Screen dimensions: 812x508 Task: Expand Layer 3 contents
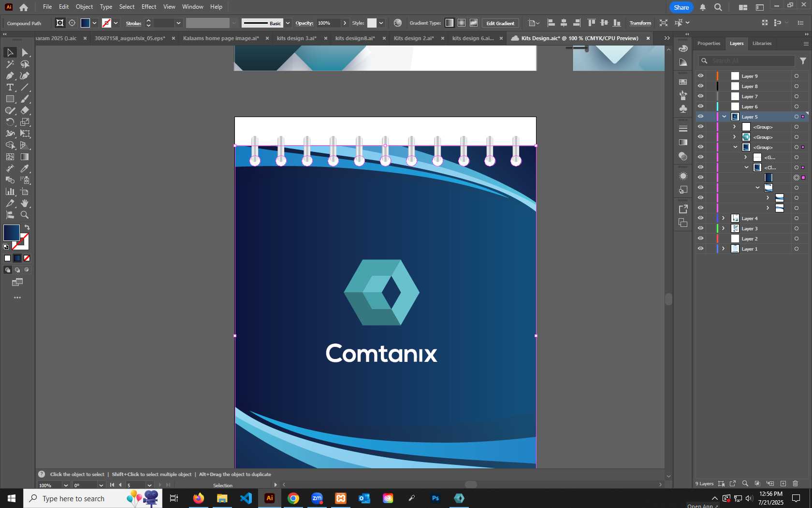click(x=724, y=228)
